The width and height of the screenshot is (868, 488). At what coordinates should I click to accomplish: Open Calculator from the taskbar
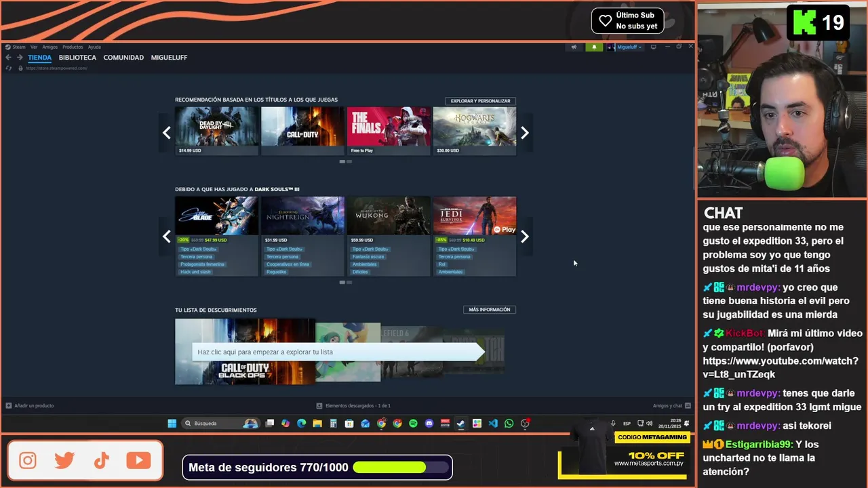333,424
